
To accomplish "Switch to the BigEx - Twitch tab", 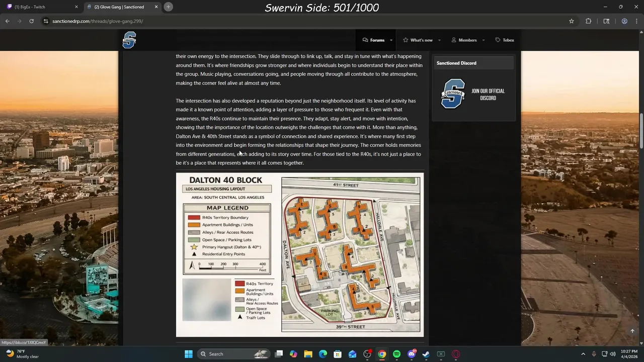I will pyautogui.click(x=42, y=7).
